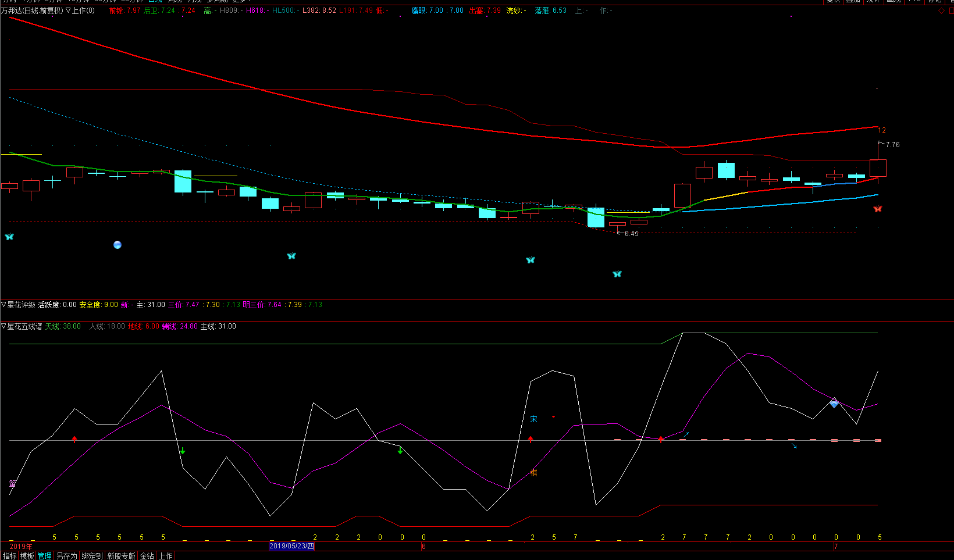Click the pink 筝 character marker

coord(13,484)
